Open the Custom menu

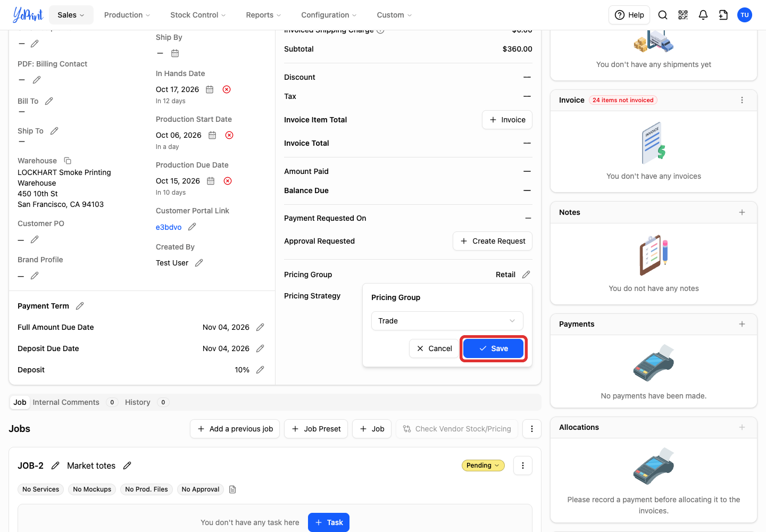(394, 15)
